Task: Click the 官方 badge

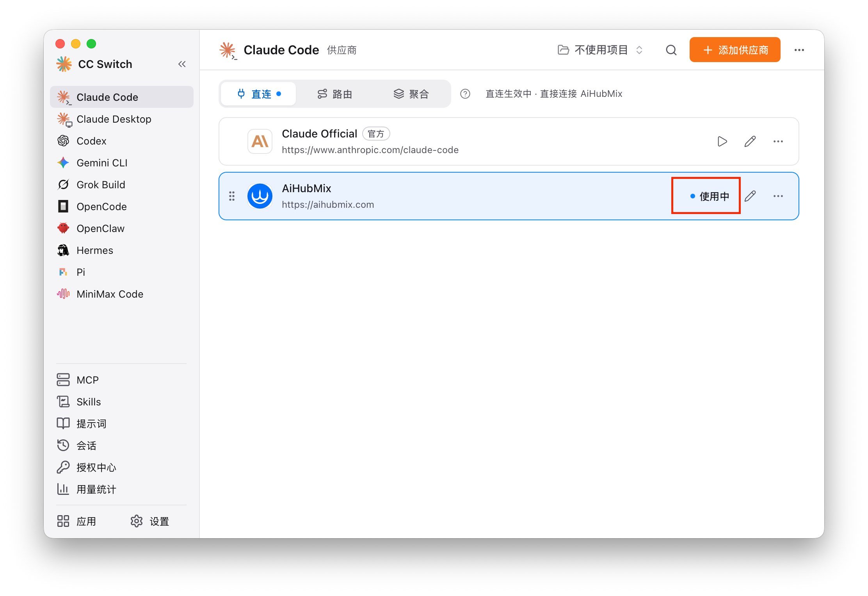Action: [376, 134]
